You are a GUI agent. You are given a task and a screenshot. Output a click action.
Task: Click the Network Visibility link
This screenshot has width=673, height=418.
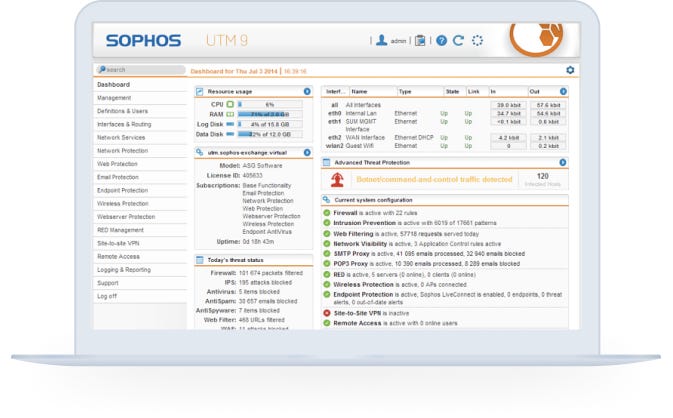click(x=360, y=244)
